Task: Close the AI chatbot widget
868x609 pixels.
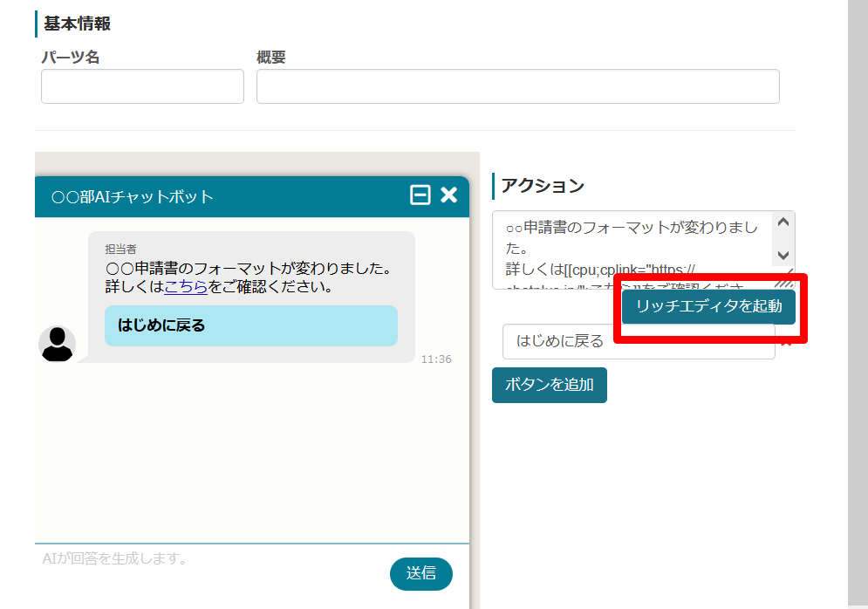Action: point(448,195)
